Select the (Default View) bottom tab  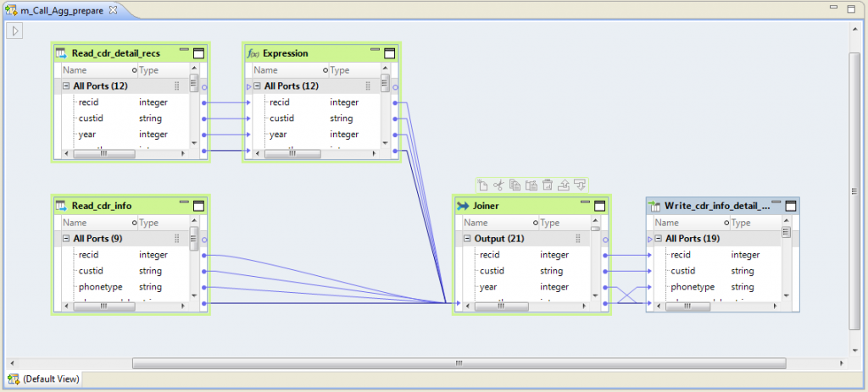44,379
